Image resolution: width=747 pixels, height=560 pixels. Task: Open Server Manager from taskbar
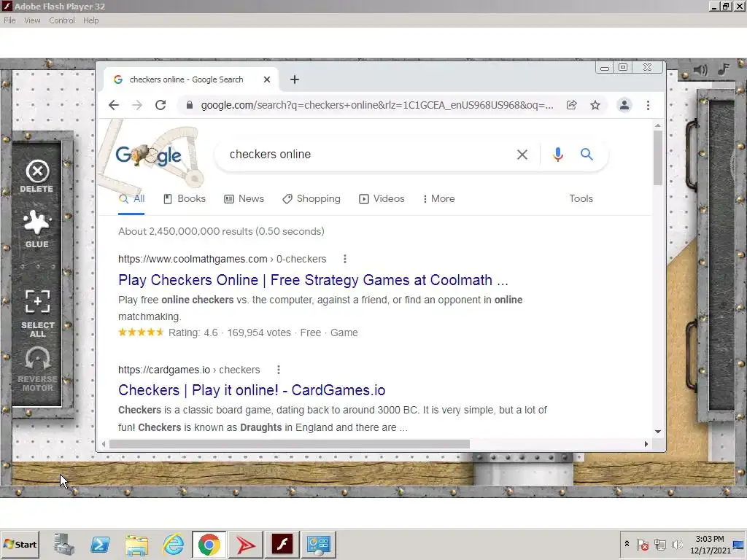click(64, 545)
